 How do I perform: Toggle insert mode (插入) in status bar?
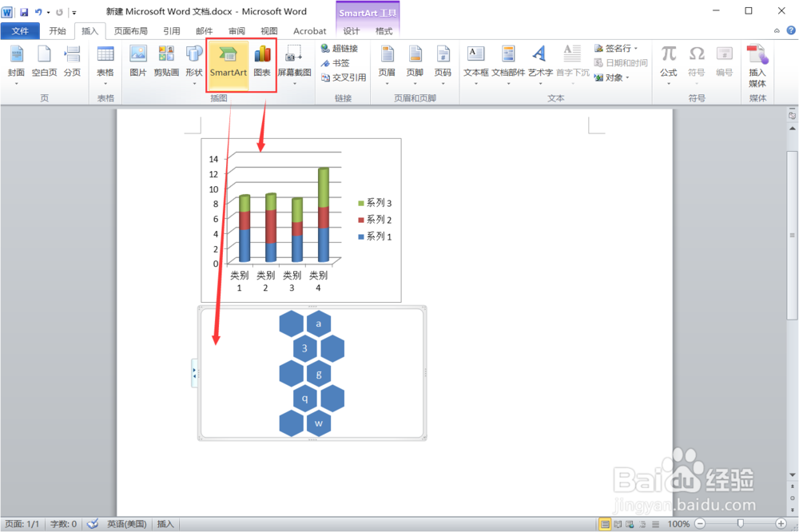pyautogui.click(x=165, y=524)
